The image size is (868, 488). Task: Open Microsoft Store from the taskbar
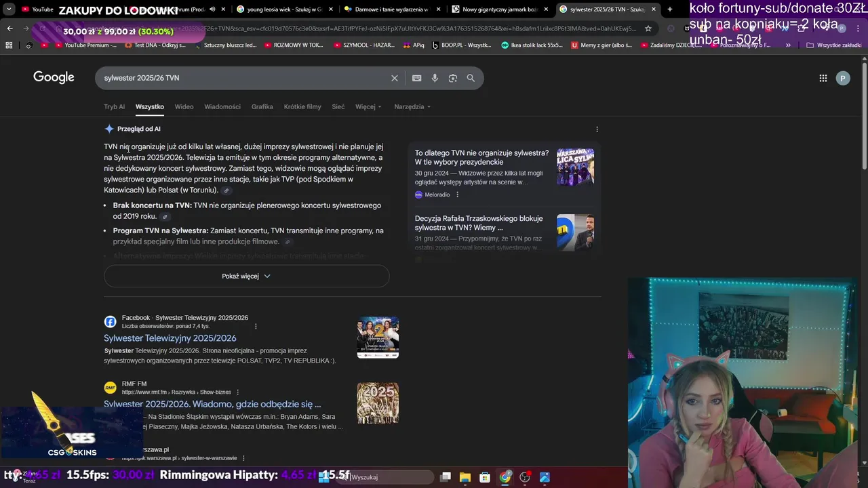(485, 477)
